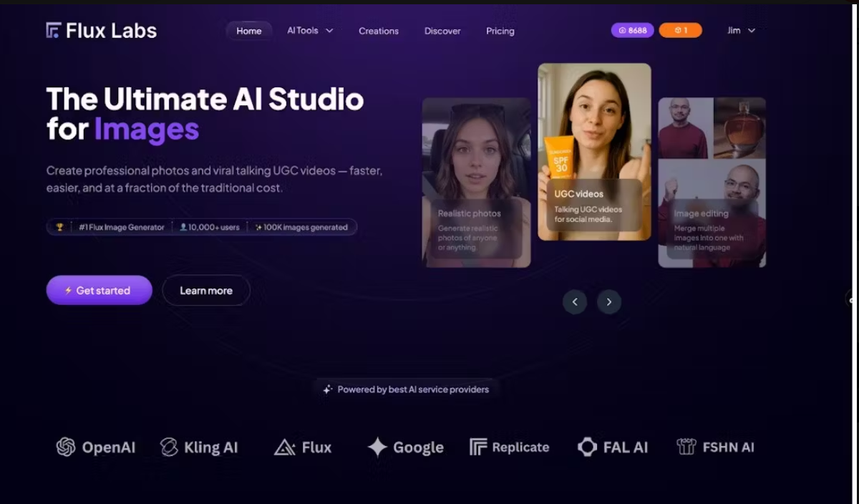Click the FAL AI provider logo
Image resolution: width=859 pixels, height=504 pixels.
(613, 447)
